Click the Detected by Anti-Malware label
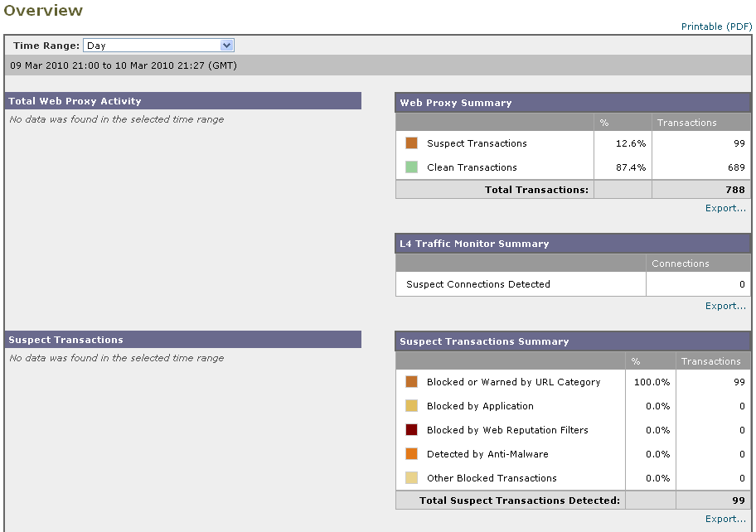756x532 pixels. (x=487, y=454)
